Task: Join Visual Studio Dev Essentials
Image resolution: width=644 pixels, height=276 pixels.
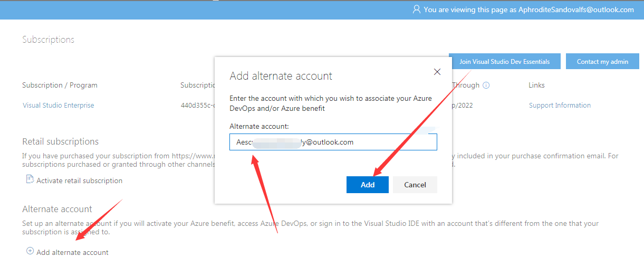Action: coord(504,61)
